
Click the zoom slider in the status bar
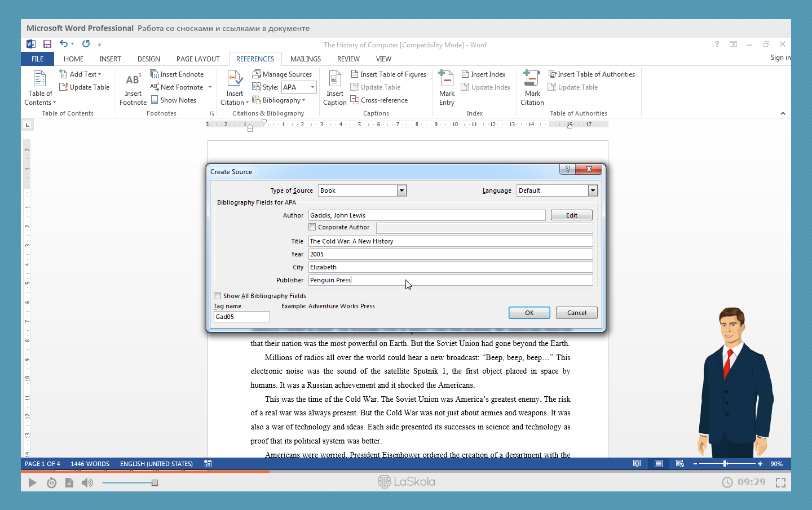click(x=725, y=464)
